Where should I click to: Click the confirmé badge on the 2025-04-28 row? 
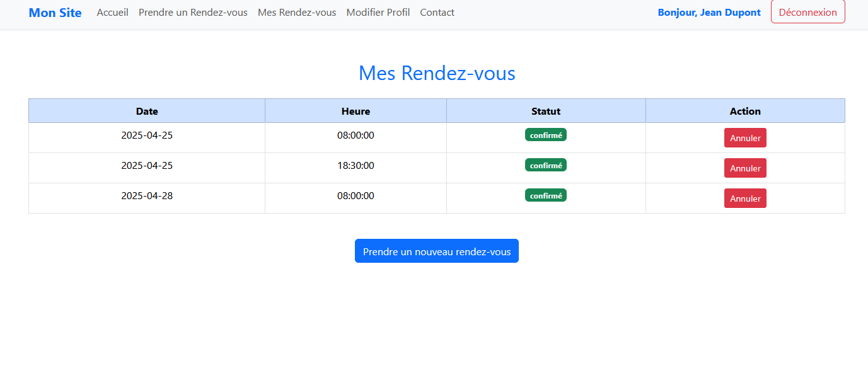click(546, 195)
